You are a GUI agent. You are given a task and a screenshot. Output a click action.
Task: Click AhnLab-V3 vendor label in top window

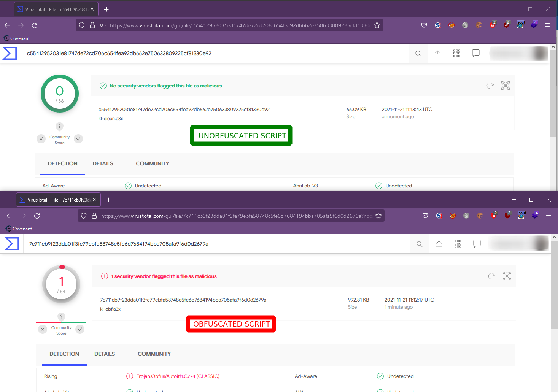(x=305, y=186)
